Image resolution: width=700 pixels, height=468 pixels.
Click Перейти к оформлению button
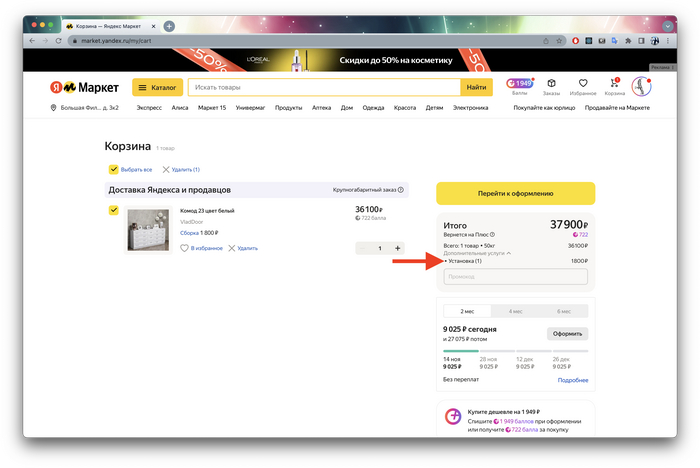coord(515,193)
